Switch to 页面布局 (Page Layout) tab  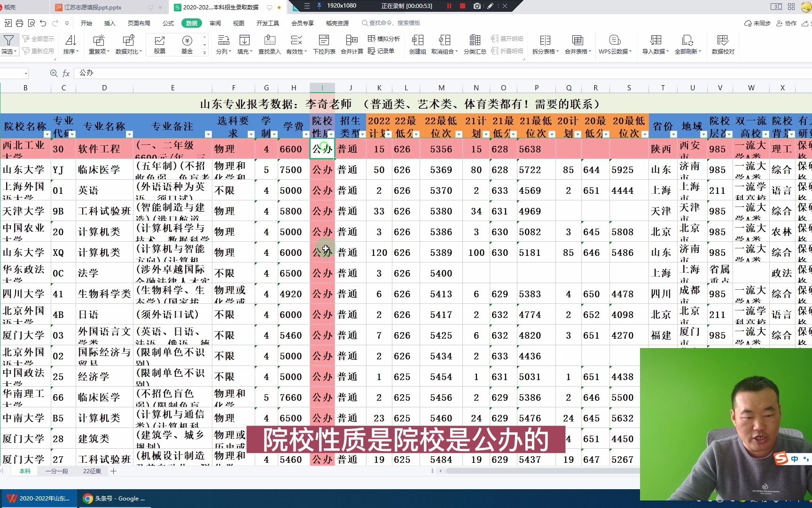[139, 23]
